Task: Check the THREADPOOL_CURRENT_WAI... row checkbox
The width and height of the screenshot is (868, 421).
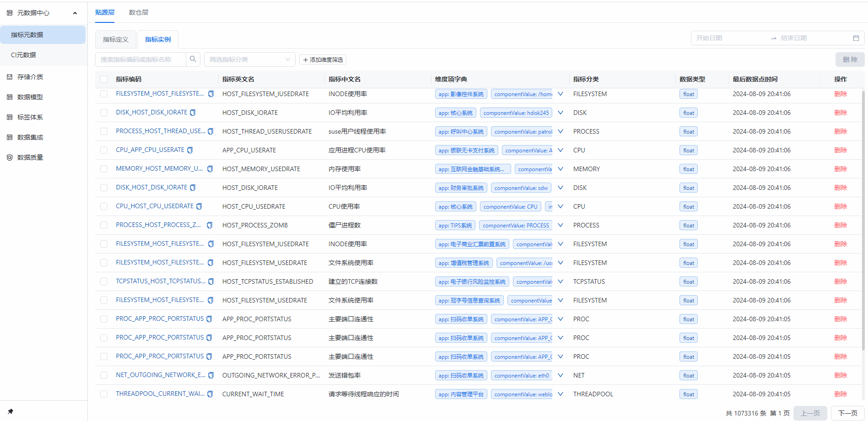Action: pos(104,394)
